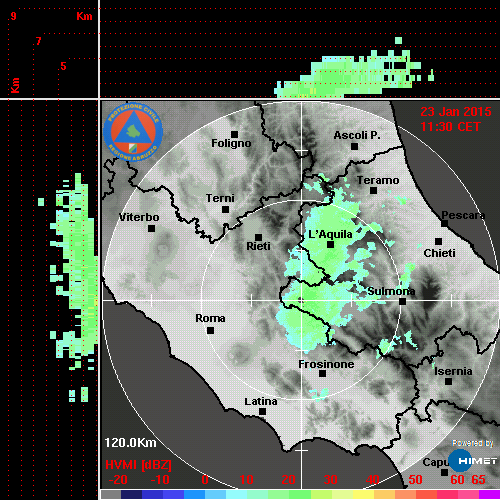Click the 'Pescara' label
This screenshot has height=500, width=500.
point(463,215)
